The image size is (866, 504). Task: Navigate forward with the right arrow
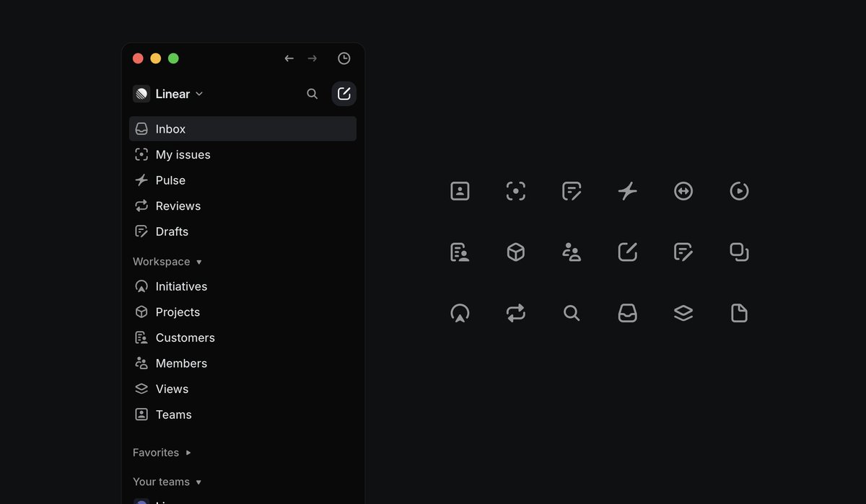pyautogui.click(x=312, y=58)
